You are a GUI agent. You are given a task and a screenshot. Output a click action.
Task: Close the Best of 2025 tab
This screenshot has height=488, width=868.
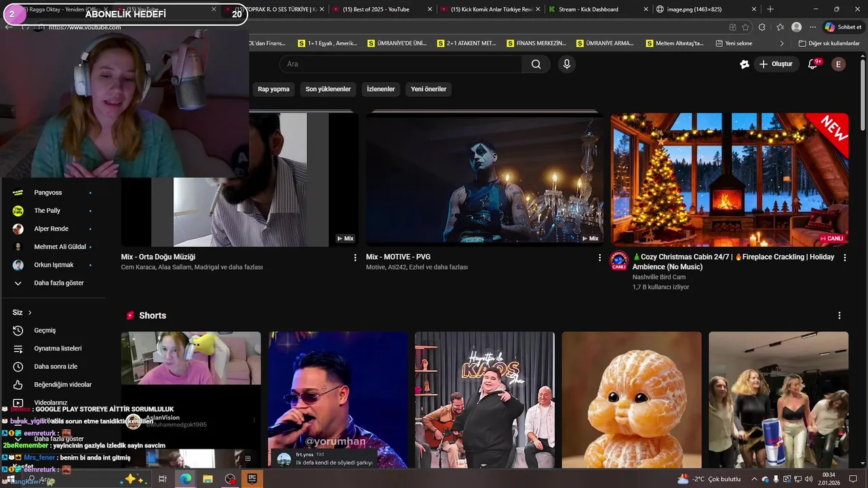click(429, 9)
